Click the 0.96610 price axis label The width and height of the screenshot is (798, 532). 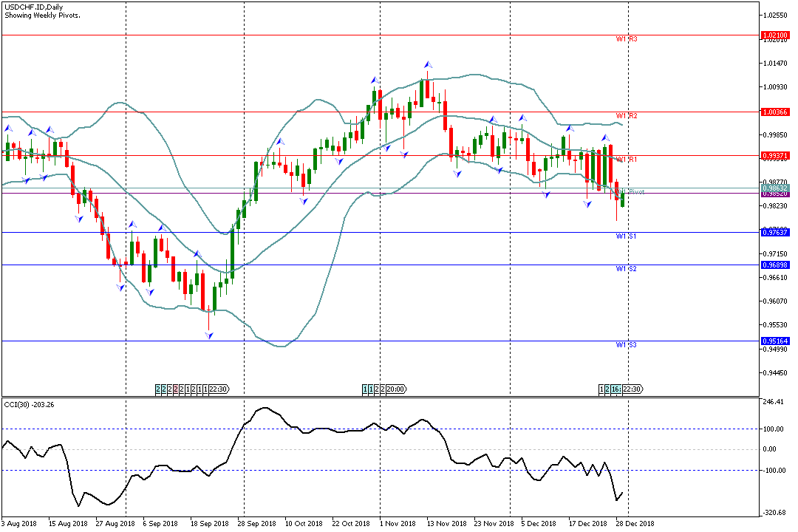[775, 278]
